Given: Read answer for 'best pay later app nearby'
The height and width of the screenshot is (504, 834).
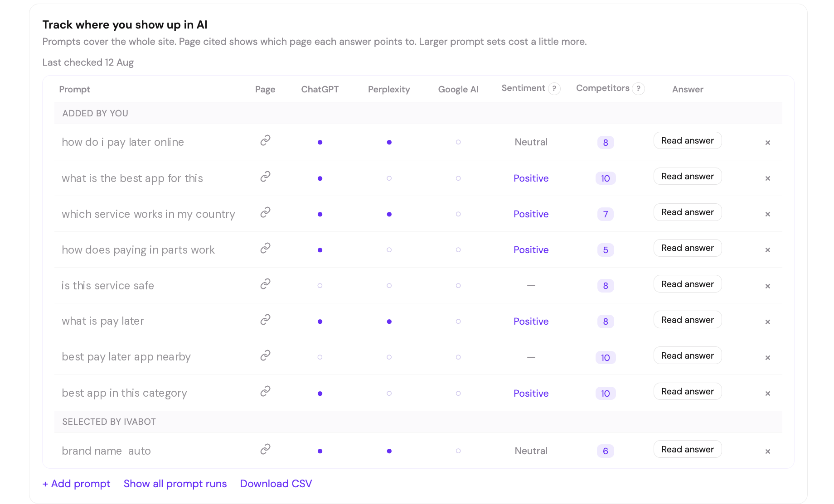Looking at the screenshot, I should click(x=688, y=355).
